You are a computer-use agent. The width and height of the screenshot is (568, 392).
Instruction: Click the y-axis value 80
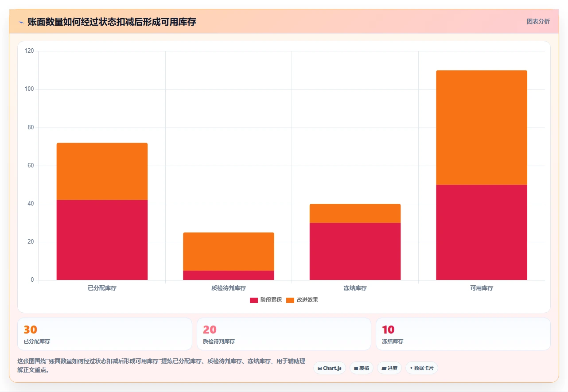click(31, 128)
